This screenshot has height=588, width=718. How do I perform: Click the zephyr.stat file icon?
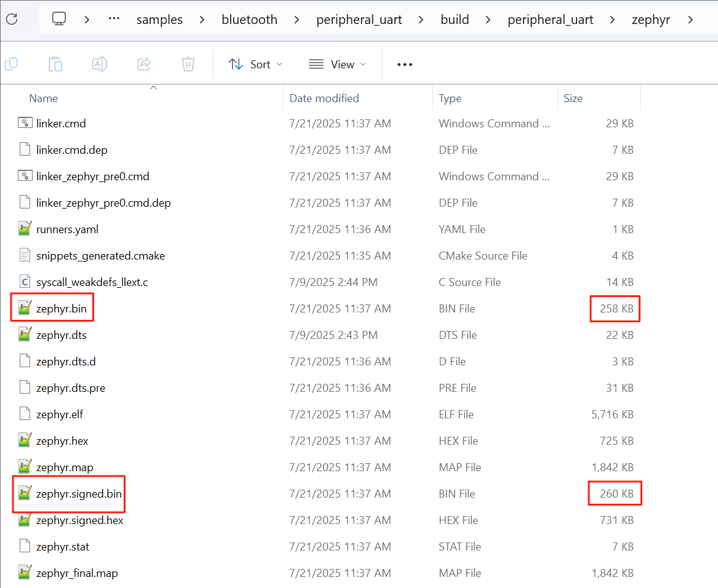pyautogui.click(x=25, y=546)
